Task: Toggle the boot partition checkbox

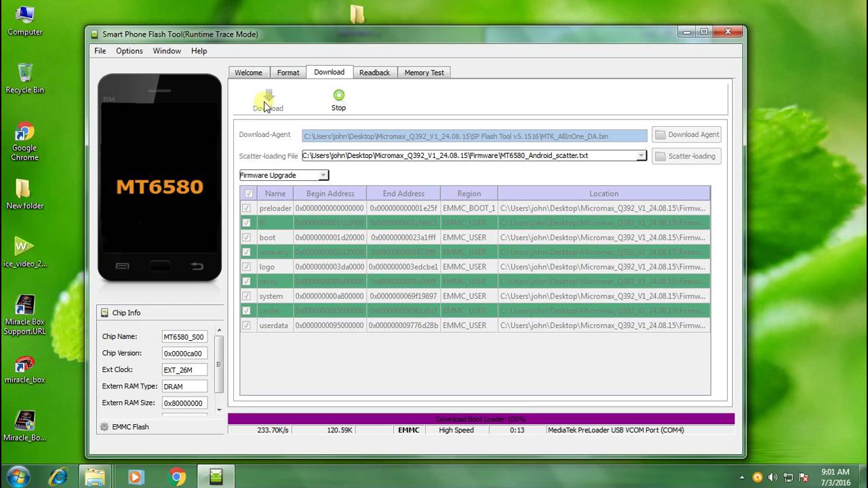Action: [x=246, y=237]
